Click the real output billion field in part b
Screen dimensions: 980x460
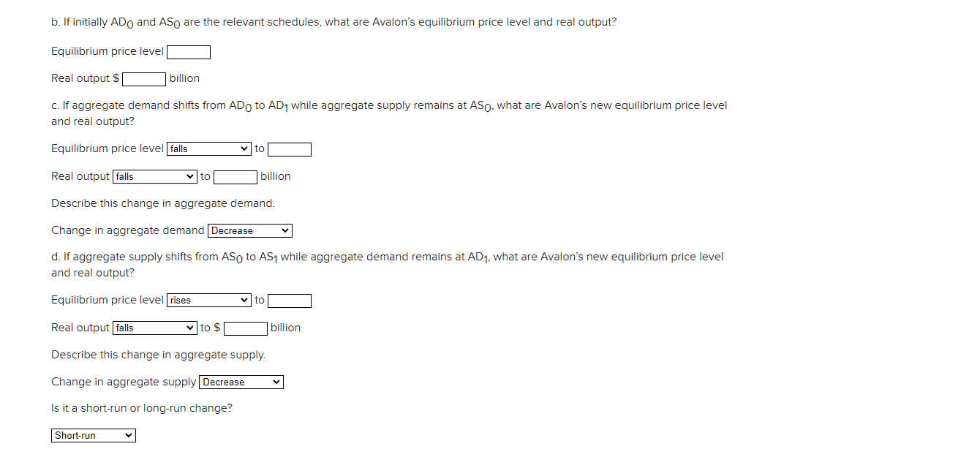[143, 78]
